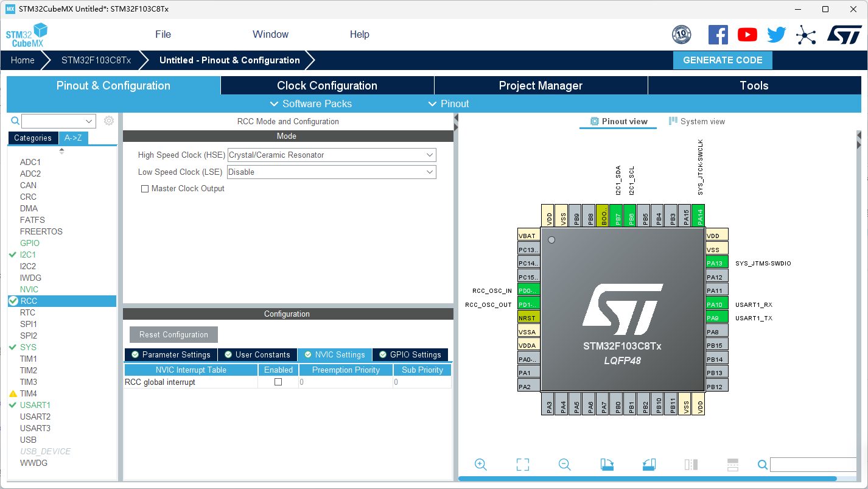Click the ST logo in header
The height and width of the screenshot is (489, 868).
click(844, 35)
